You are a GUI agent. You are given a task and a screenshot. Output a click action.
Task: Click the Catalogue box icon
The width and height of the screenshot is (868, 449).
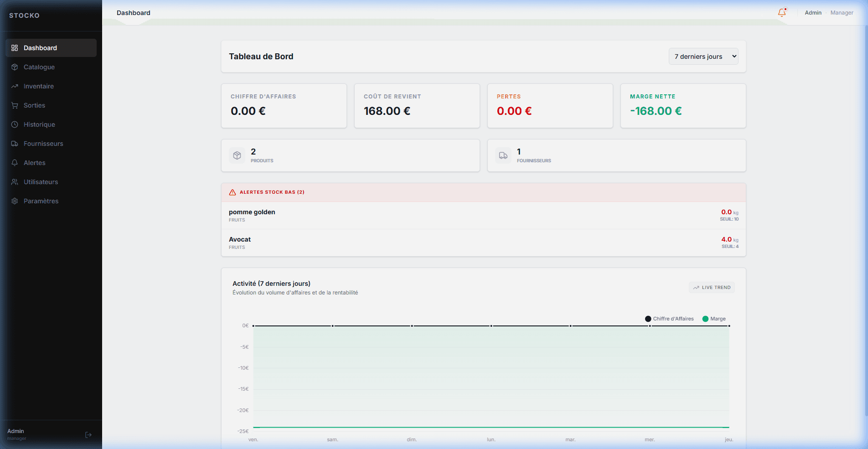click(x=15, y=67)
